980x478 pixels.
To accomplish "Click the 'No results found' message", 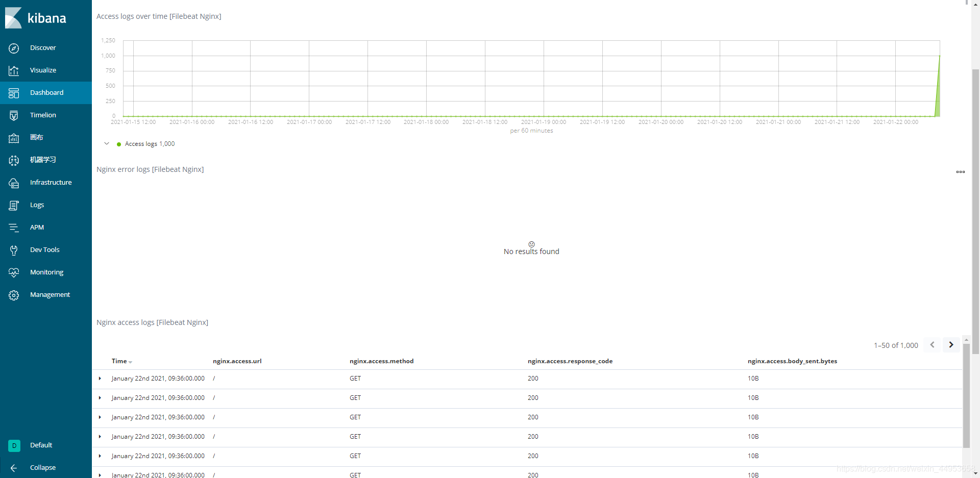I will pos(531,251).
